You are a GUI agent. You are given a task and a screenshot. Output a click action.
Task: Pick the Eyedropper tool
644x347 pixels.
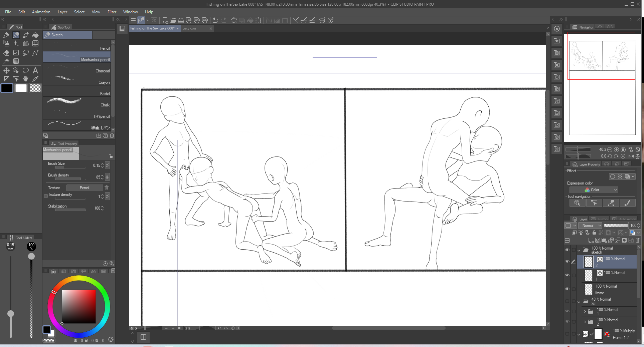(x=35, y=79)
